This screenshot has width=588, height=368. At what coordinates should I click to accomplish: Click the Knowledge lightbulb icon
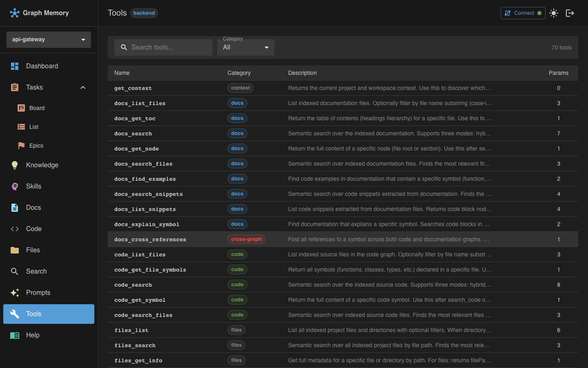15,165
